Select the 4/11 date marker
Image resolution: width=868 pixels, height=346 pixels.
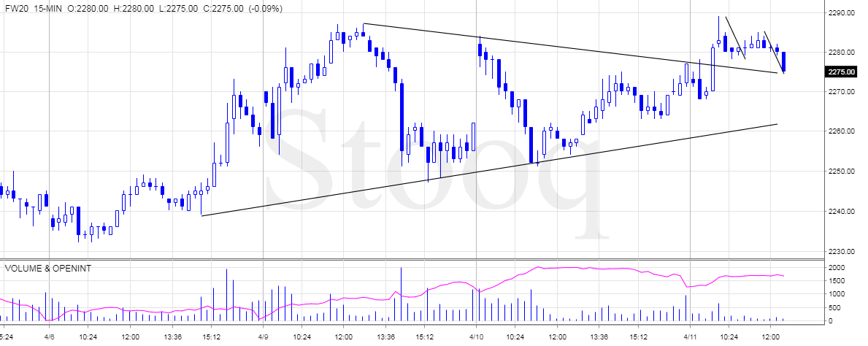[x=690, y=337]
